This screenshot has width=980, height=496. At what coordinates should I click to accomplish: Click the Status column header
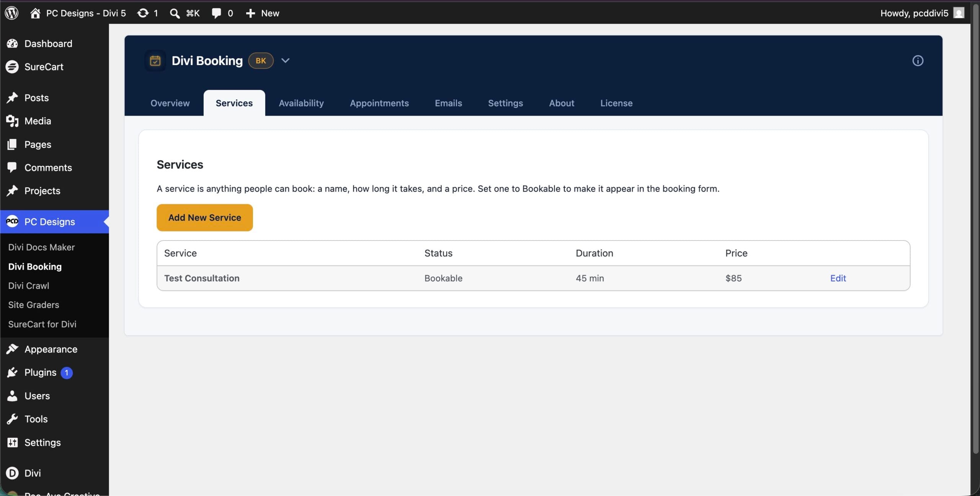(438, 253)
